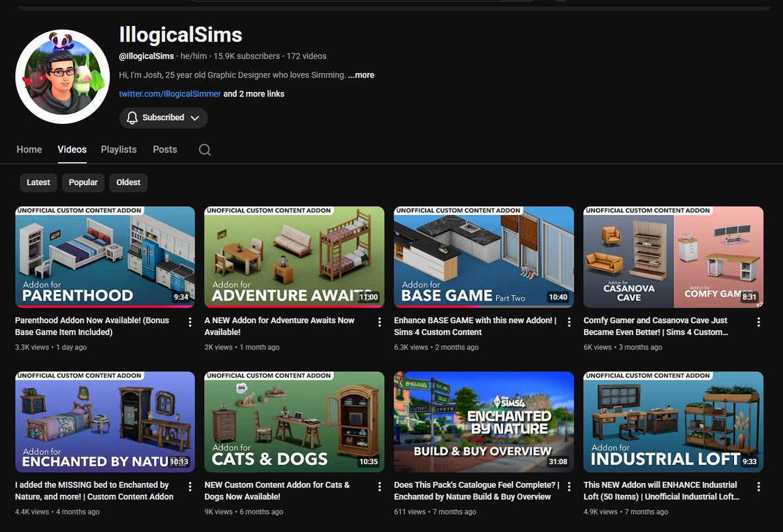Open 'Does This Pack's Catalogue Feel Complete?' title
The image size is (783, 532).
coord(477,490)
